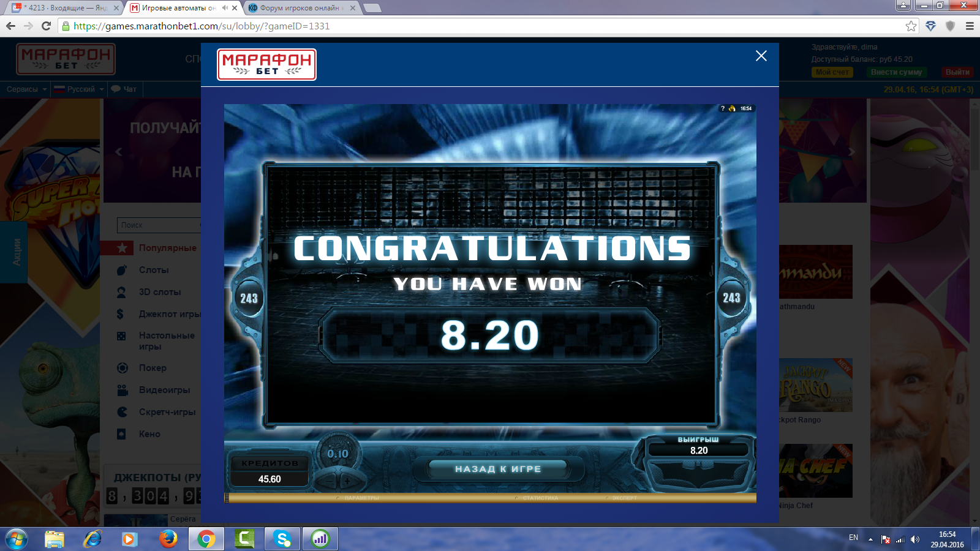Click the volume icon in system tray
Viewport: 980px width, 551px height.
coord(915,539)
